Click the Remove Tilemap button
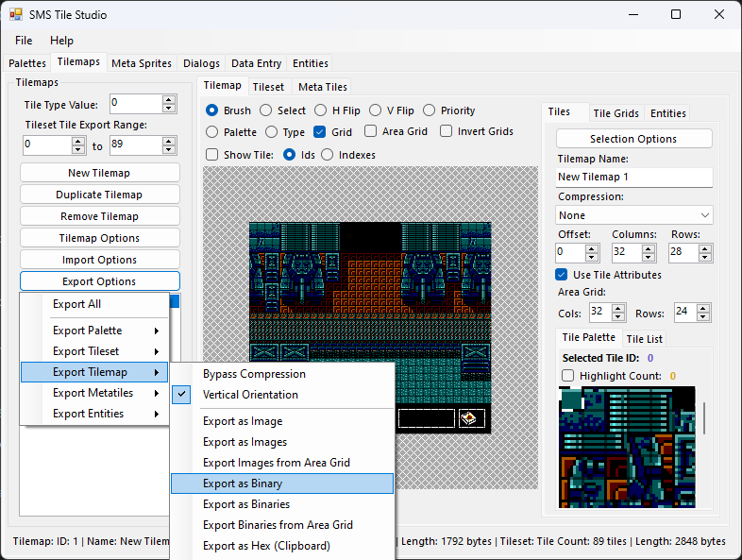 (x=99, y=216)
